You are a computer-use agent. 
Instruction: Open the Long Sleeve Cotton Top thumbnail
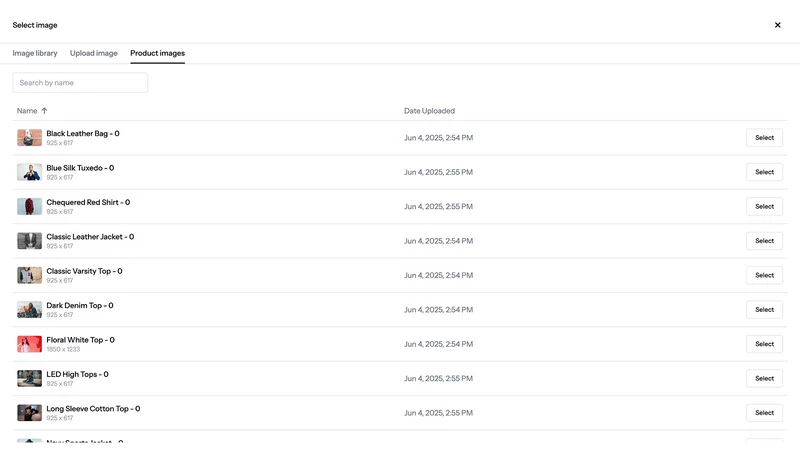30,413
